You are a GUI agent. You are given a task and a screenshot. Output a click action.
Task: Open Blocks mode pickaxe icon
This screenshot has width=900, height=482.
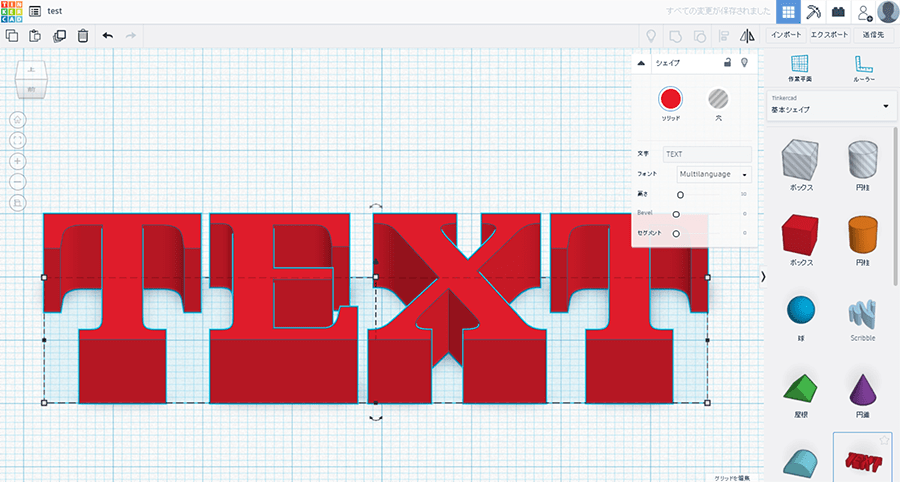813,11
